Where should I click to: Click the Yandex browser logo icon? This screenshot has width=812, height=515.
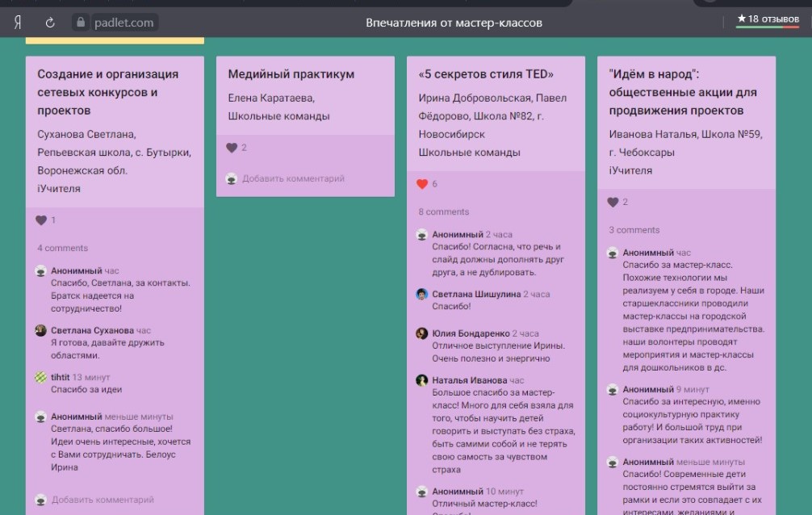click(18, 23)
